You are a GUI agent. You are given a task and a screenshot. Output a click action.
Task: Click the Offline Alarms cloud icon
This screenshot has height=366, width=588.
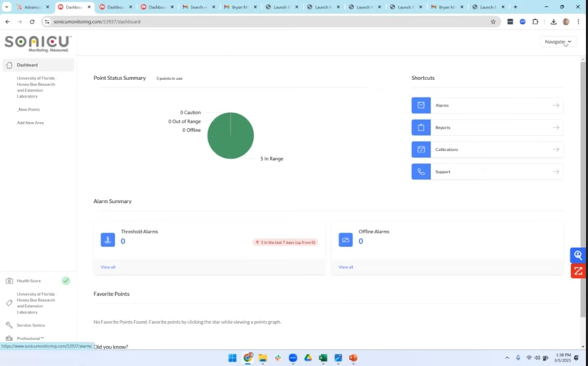point(346,240)
